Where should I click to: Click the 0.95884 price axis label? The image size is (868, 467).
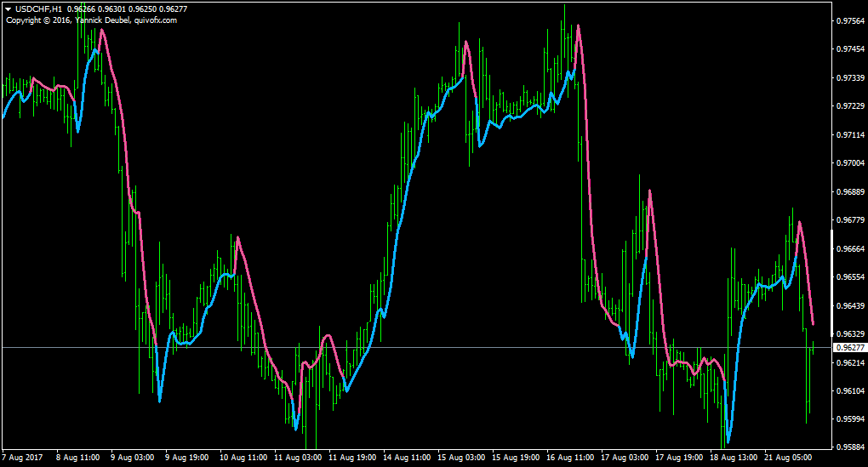[x=850, y=447]
